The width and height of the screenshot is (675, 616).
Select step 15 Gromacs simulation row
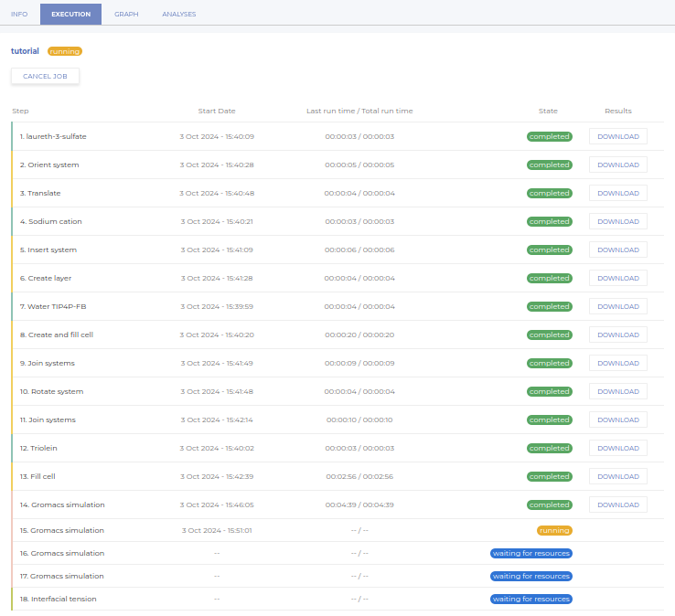click(x=62, y=530)
